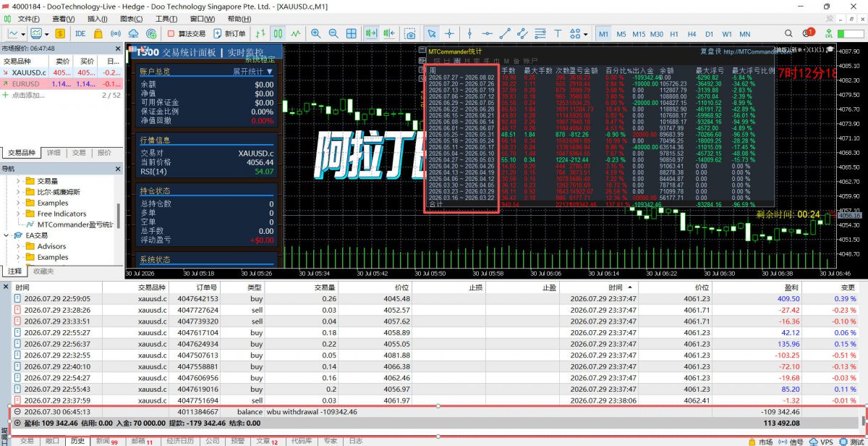The image size is (868, 446).
Task: Toggle chart shift from right edge
Action: pos(389,33)
